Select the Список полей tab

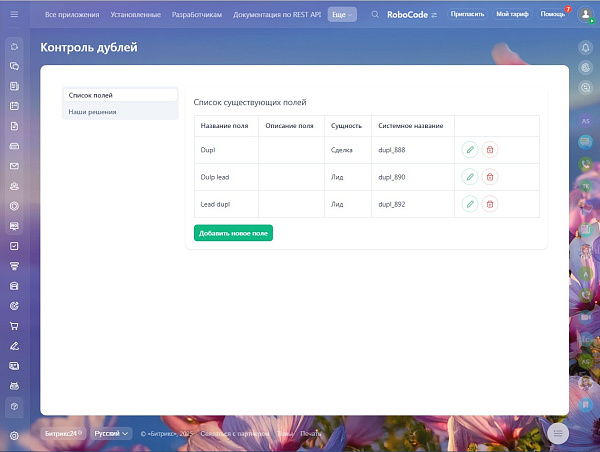click(x=120, y=95)
